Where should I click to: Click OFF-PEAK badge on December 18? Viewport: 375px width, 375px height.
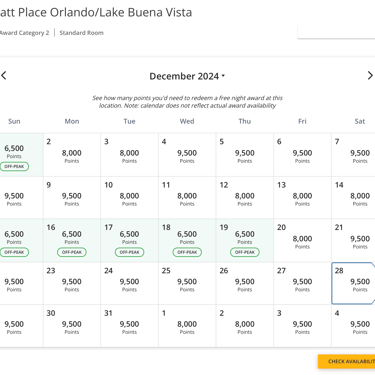[x=187, y=252]
